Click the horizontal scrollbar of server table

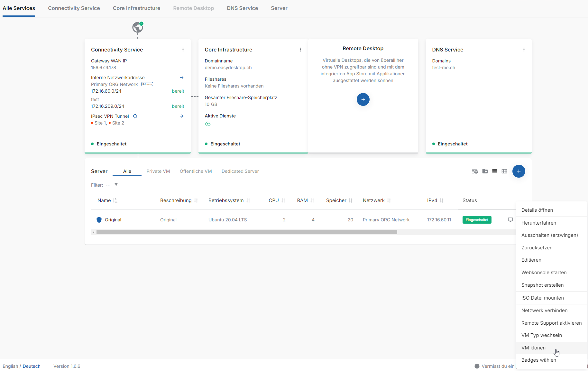(247, 232)
